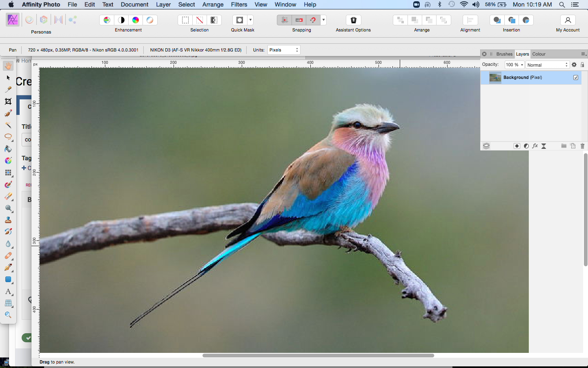Click the Auto Contrast enhancement icon
The height and width of the screenshot is (368, 588).
(121, 20)
